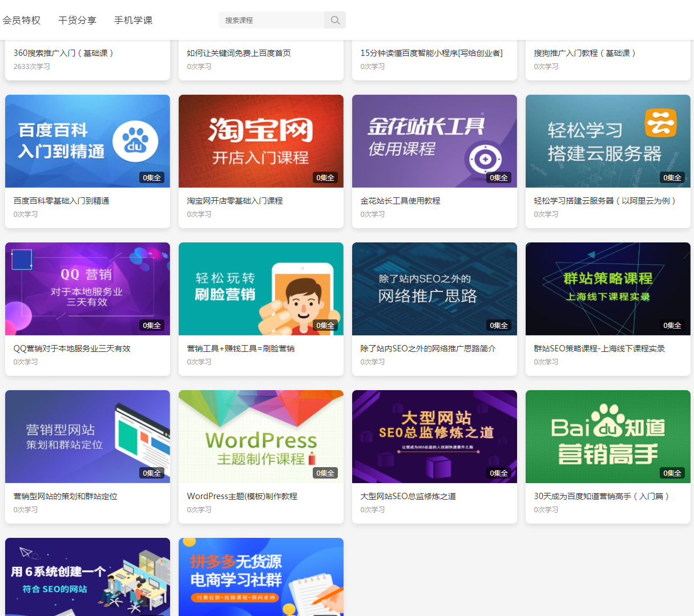Open 搜狗推广入门教程(基础课) course link
Viewport: 694px width, 616px height.
(585, 53)
